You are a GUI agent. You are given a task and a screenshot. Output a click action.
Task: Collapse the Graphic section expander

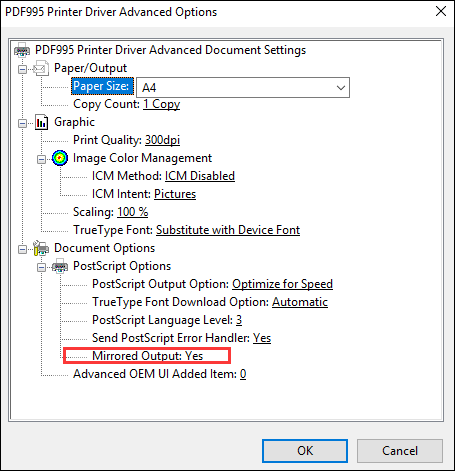pos(22,123)
